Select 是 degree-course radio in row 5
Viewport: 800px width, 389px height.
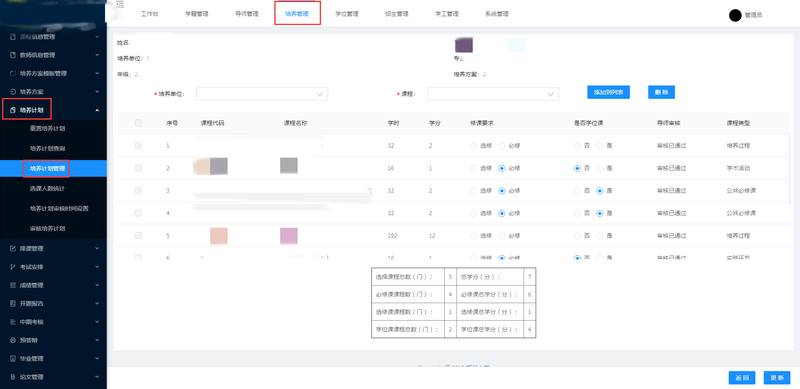point(600,236)
